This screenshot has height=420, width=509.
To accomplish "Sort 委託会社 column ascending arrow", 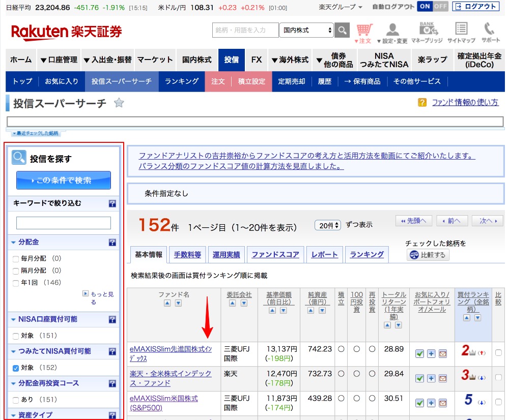I will (233, 303).
